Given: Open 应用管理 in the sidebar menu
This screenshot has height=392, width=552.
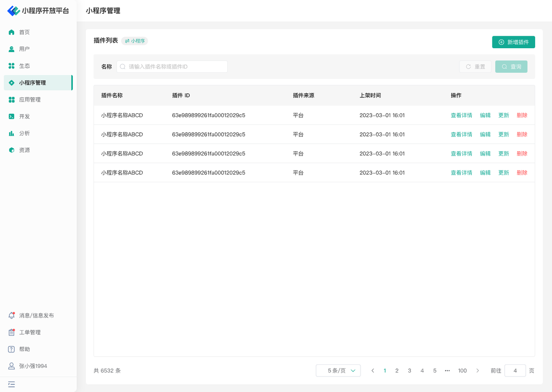Looking at the screenshot, I should point(30,100).
